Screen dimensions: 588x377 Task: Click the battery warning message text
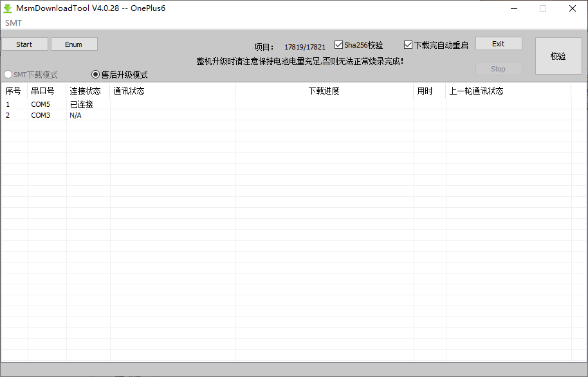pyautogui.click(x=300, y=61)
